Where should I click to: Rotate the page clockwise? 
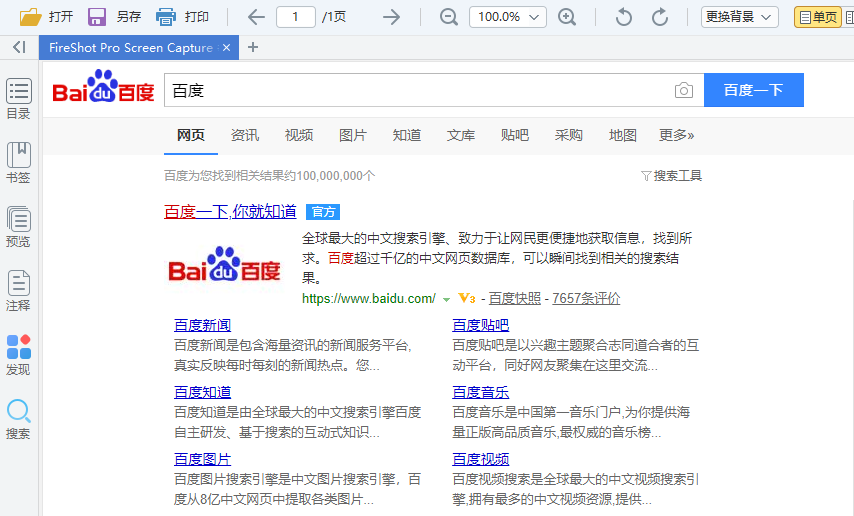click(660, 17)
